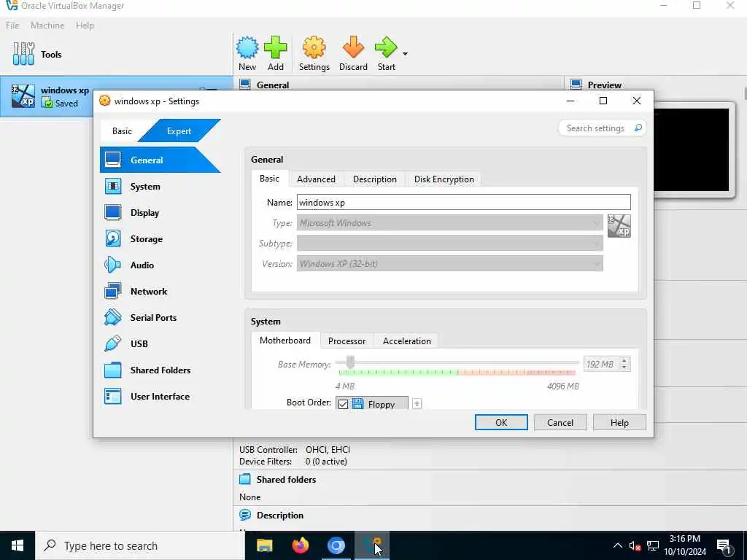Screen dimensions: 747x560
Task: Click the search magnifier icon in settings
Action: click(x=638, y=128)
